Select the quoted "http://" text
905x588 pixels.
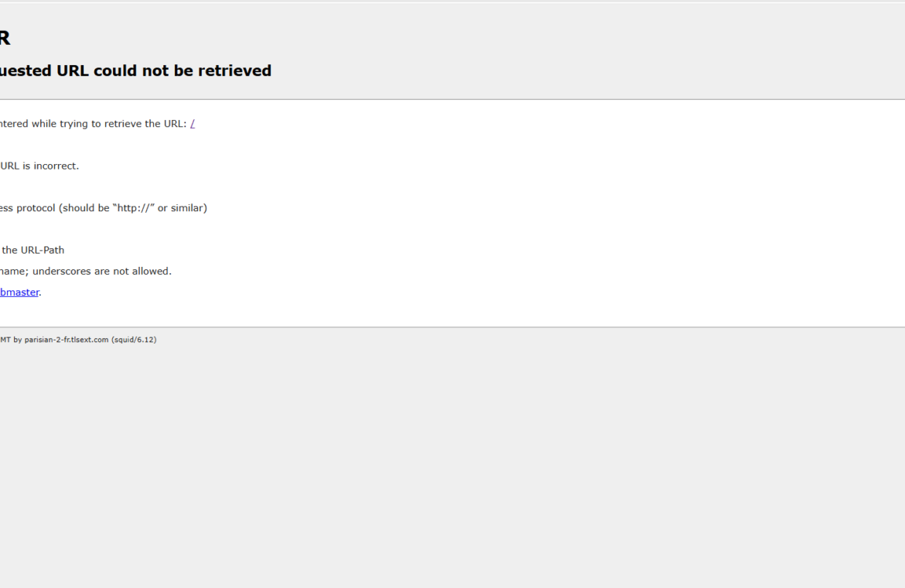click(133, 207)
